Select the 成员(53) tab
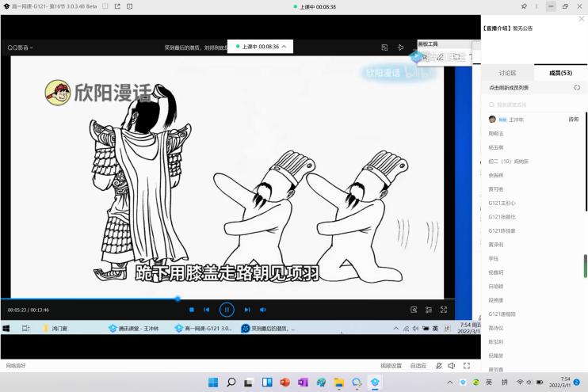 [560, 73]
